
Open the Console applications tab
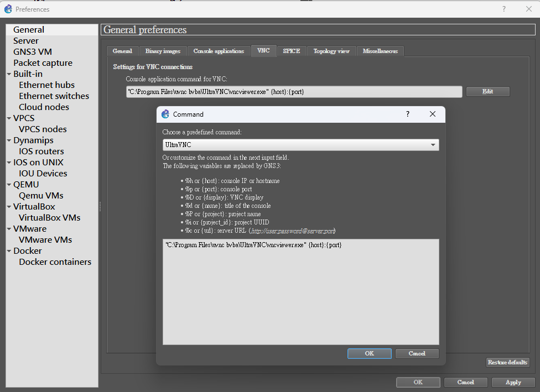tap(219, 51)
